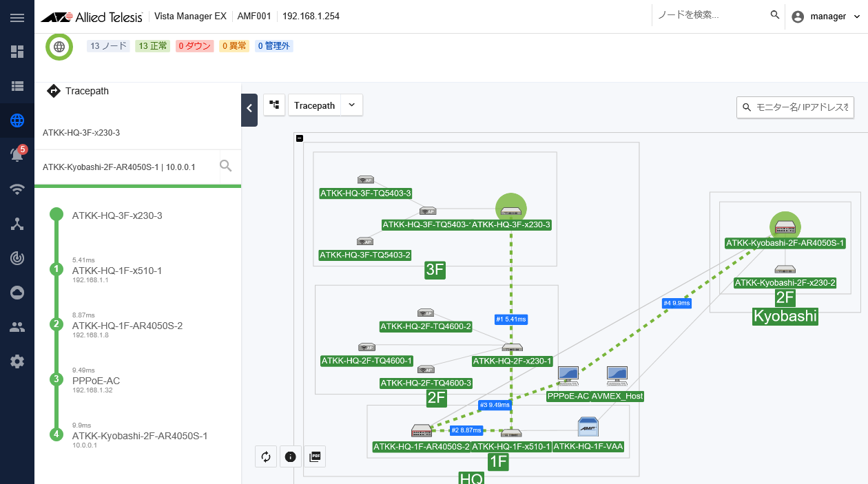This screenshot has height=484, width=868.
Task: Open the hamburger main menu
Action: click(17, 17)
